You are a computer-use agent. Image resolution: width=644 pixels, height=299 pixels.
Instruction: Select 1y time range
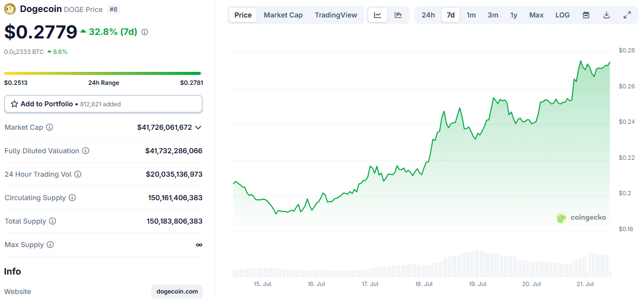coord(514,15)
